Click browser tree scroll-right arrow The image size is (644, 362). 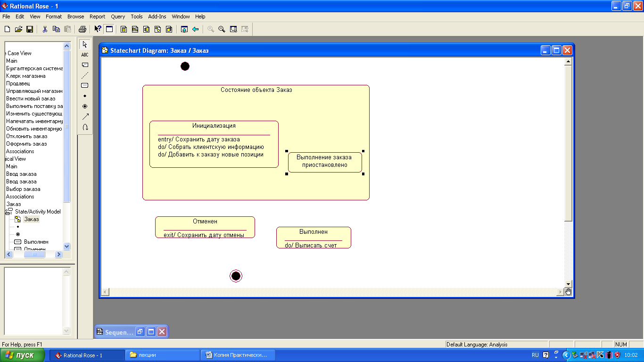58,254
